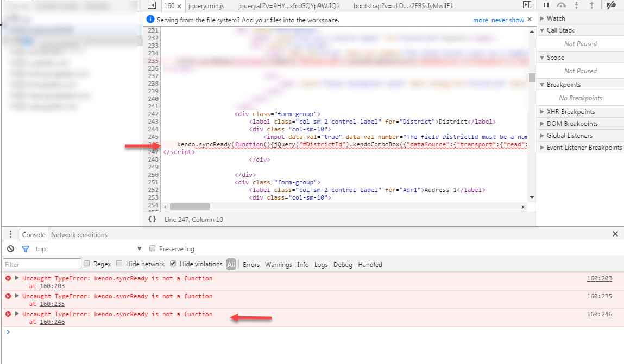Click the console Filter input field
The width and height of the screenshot is (624, 364).
click(42, 264)
